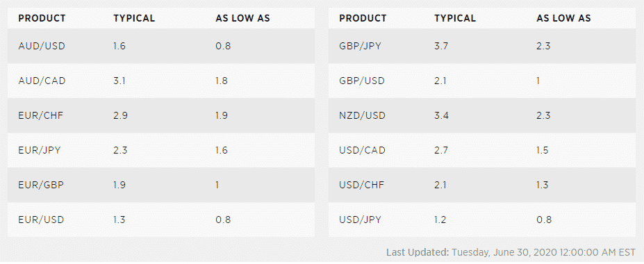Viewport: 644px width, 264px height.
Task: Select the 3.7 typical spread for GBP/JPY
Action: coord(441,46)
